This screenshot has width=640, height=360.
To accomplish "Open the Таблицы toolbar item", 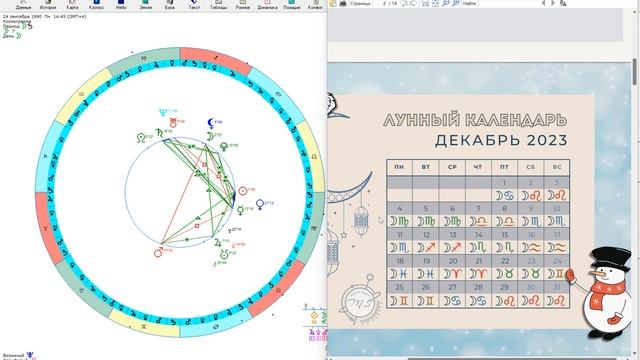I will pyautogui.click(x=218, y=5).
